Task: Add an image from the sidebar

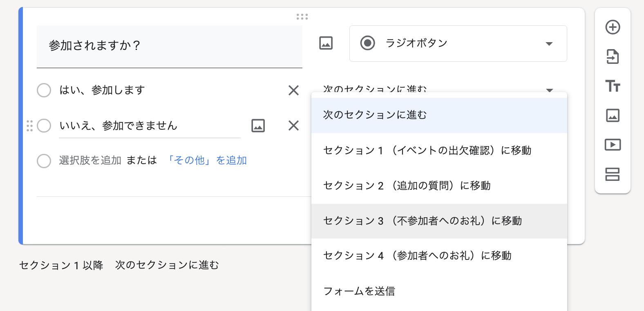Action: 613,115
